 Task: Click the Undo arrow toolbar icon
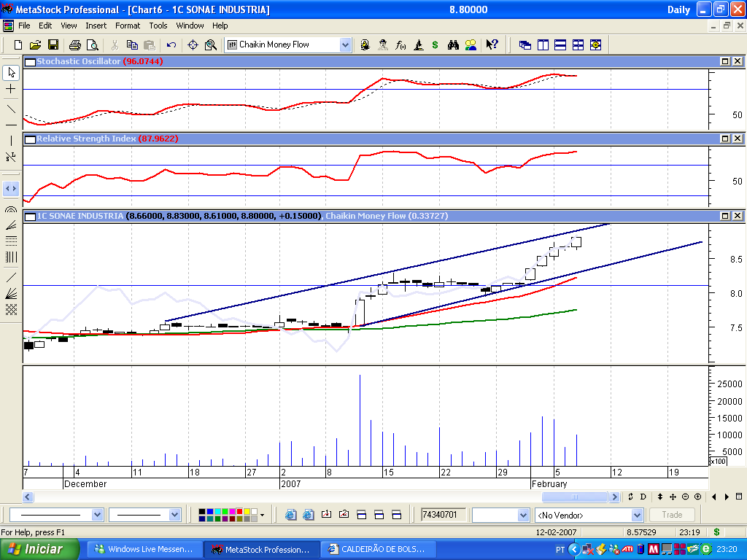[171, 45]
